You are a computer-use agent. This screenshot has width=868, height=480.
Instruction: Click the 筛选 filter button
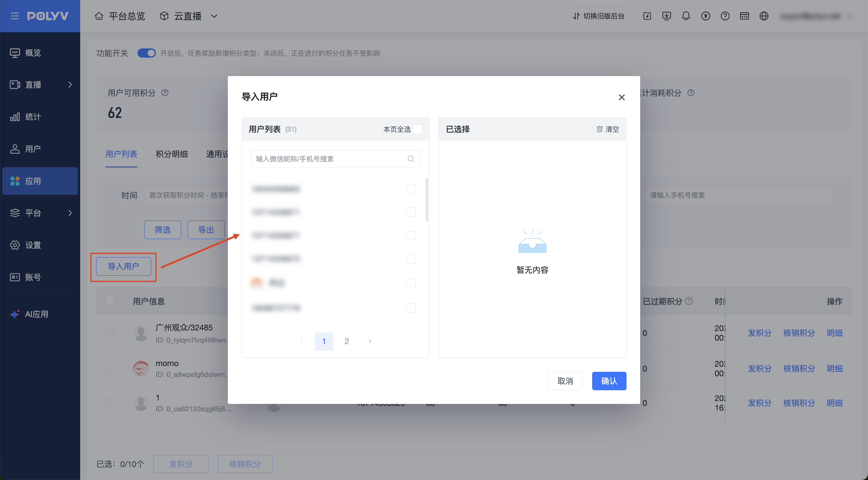tap(162, 230)
